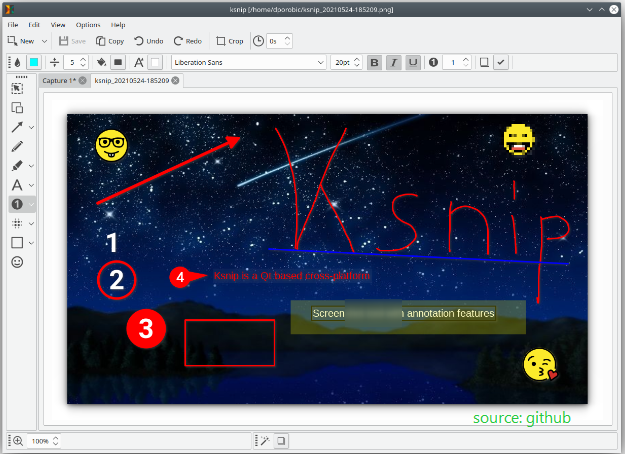
Task: Click the fill type bucket icon
Action: [101, 62]
